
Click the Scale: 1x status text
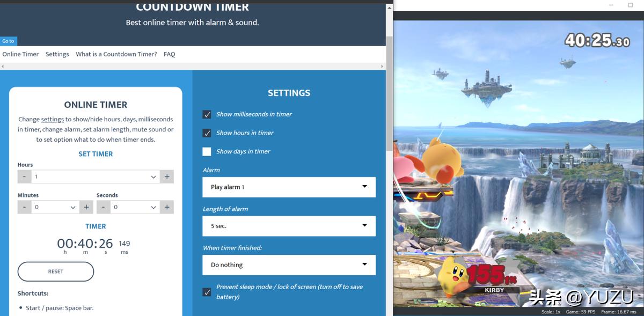(551, 312)
